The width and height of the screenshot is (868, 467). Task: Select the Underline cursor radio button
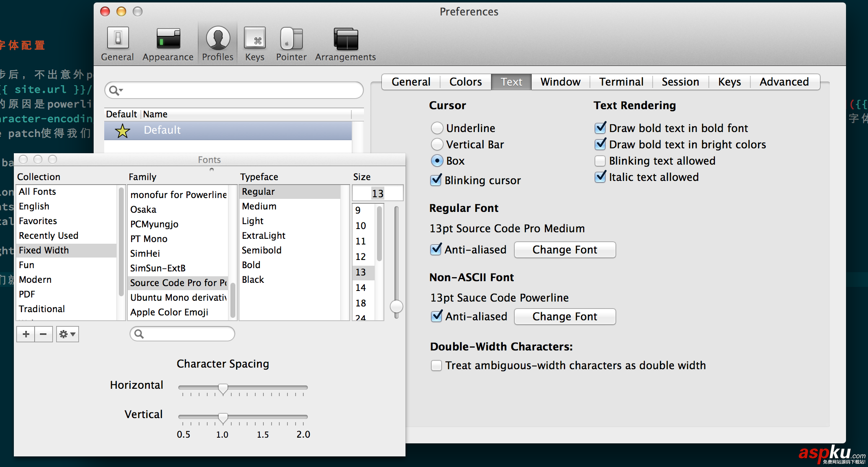(438, 128)
